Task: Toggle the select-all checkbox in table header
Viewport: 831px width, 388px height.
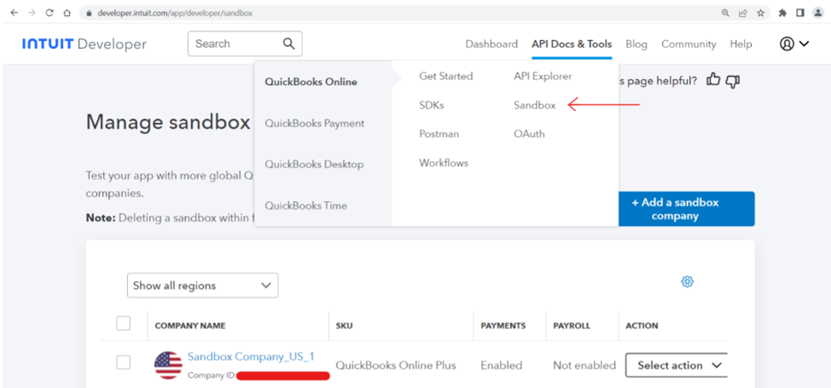Action: click(x=123, y=323)
